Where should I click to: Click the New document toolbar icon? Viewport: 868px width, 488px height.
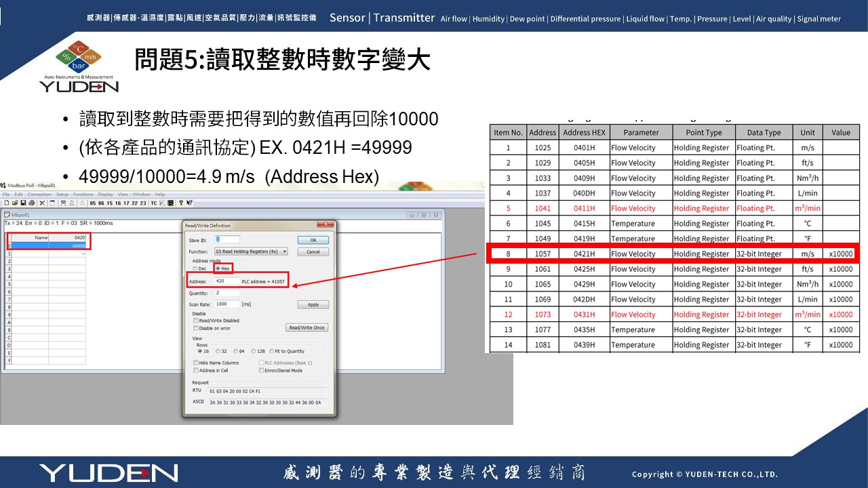(6, 203)
